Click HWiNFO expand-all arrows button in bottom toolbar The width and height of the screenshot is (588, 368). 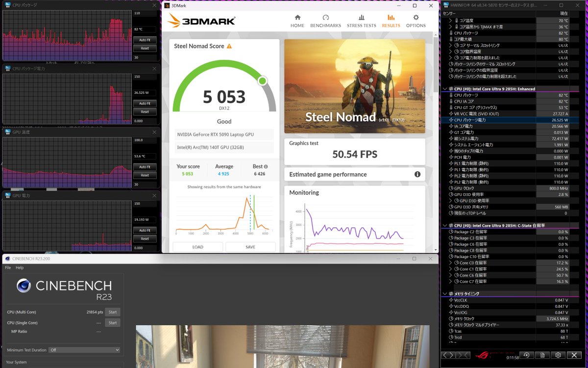[x=448, y=355]
